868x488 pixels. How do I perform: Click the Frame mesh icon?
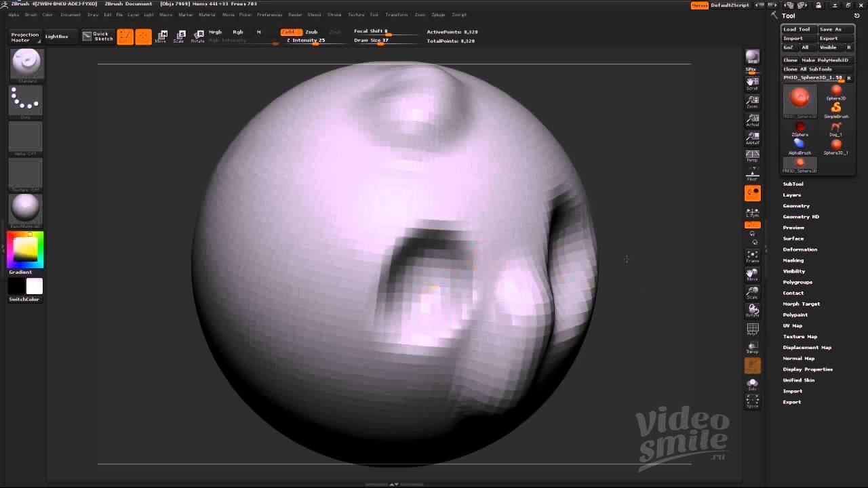[752, 256]
